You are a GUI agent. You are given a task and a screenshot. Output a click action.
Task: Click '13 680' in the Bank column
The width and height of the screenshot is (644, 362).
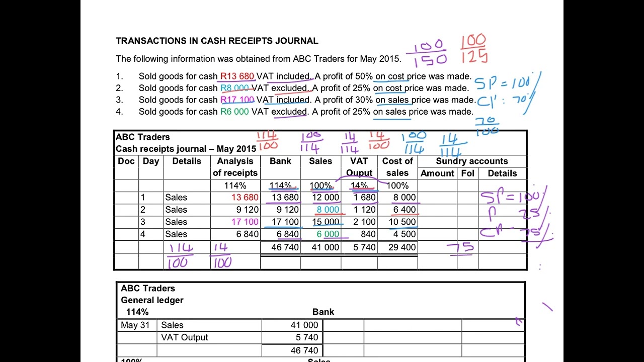(285, 198)
